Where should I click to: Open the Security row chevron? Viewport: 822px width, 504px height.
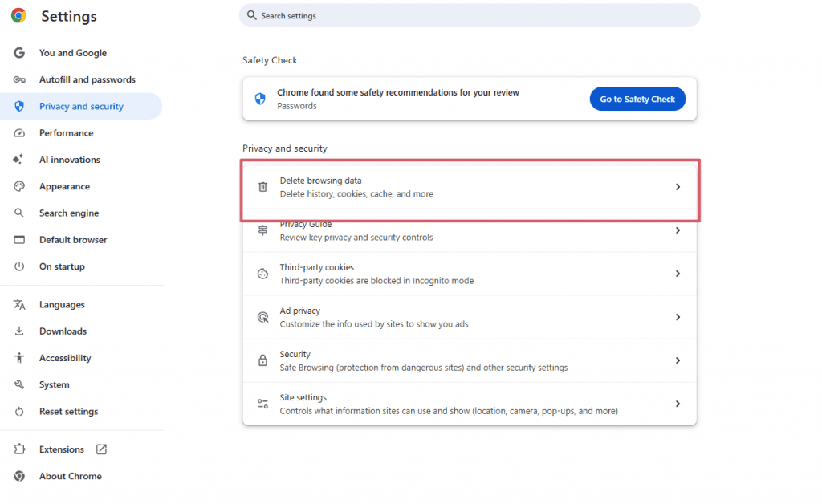click(678, 360)
